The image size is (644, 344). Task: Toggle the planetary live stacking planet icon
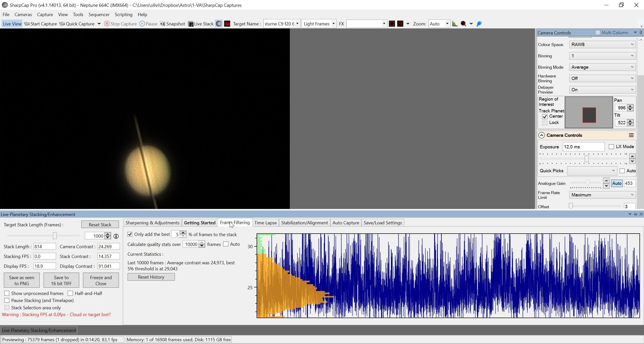219,24
